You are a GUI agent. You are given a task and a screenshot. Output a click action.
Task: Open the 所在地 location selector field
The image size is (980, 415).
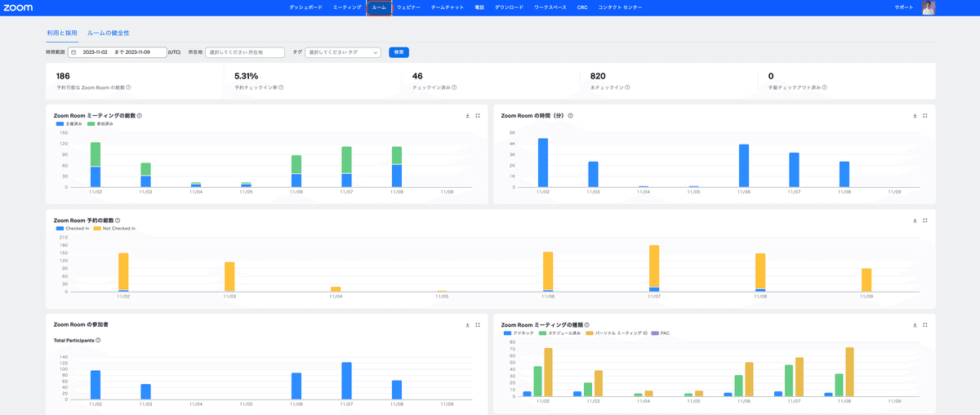point(245,52)
